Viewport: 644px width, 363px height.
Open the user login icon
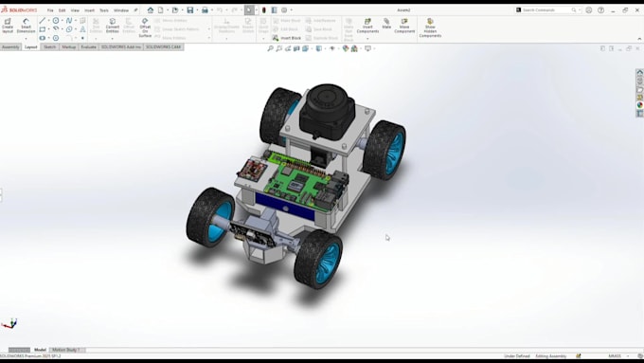(588, 9)
